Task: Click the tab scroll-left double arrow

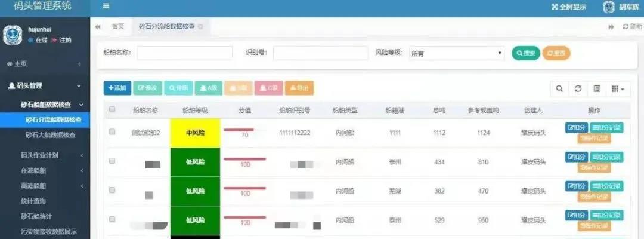Action: coord(98,27)
